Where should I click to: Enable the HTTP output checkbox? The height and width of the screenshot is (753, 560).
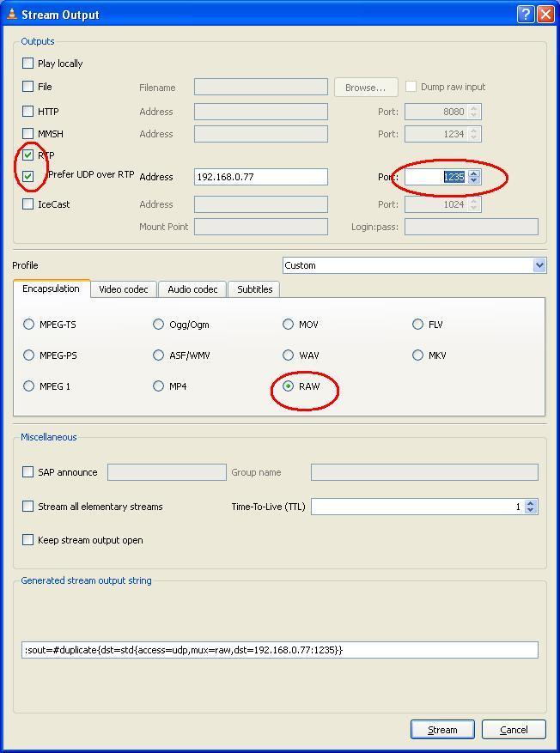pyautogui.click(x=27, y=112)
